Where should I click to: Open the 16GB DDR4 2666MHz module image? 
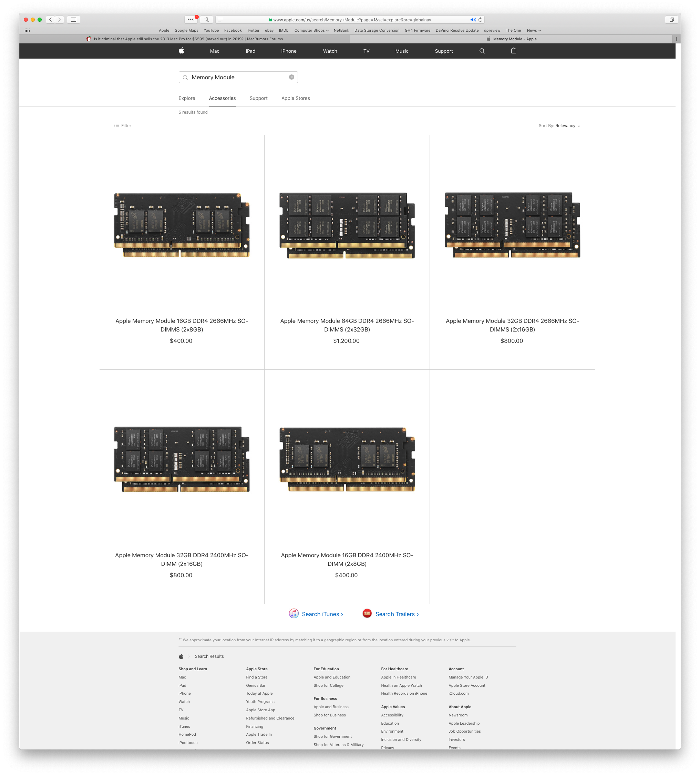[x=182, y=225]
